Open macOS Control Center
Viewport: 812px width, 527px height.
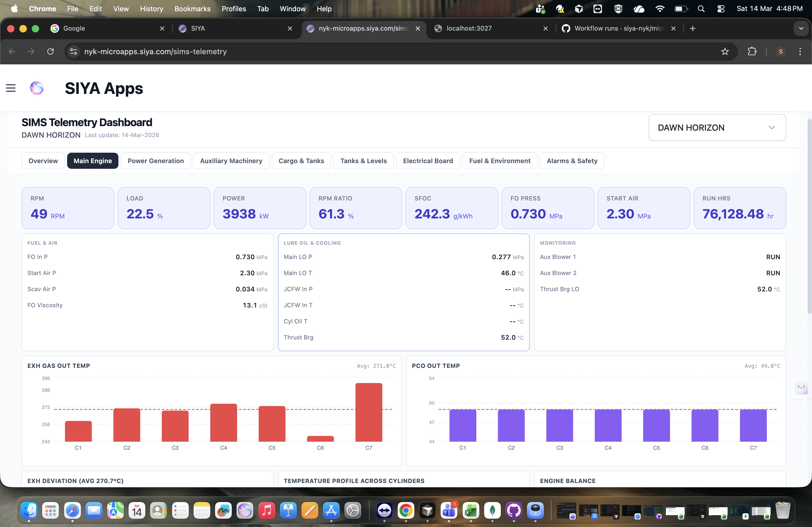(720, 9)
